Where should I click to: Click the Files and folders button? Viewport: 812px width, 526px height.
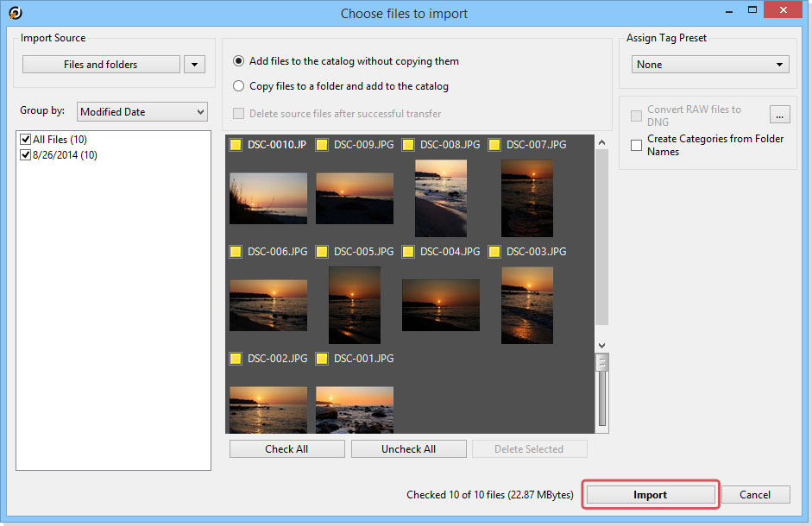click(x=100, y=65)
